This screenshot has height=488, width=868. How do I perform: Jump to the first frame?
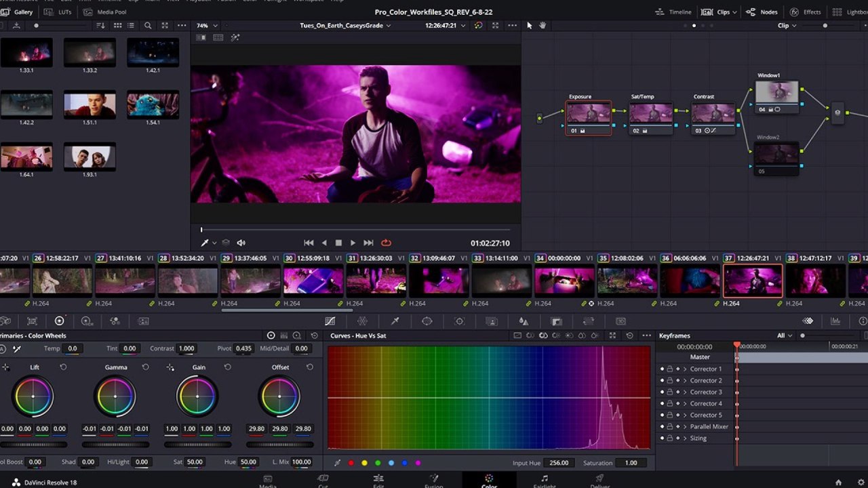click(x=309, y=243)
